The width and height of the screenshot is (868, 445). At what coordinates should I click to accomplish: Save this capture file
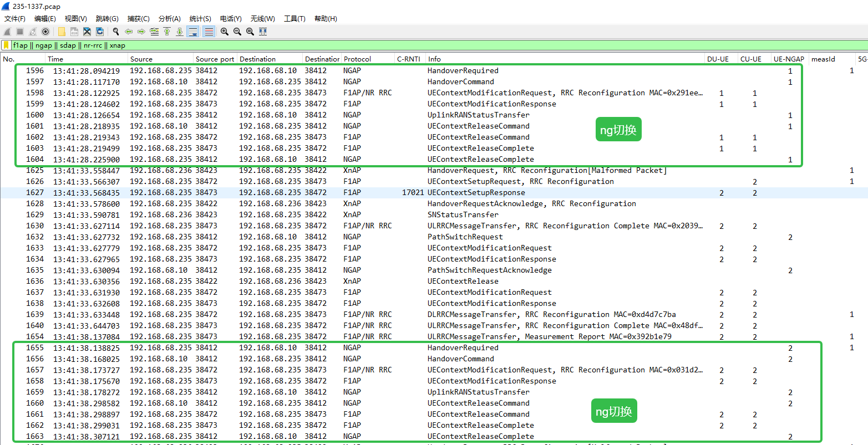(x=74, y=32)
